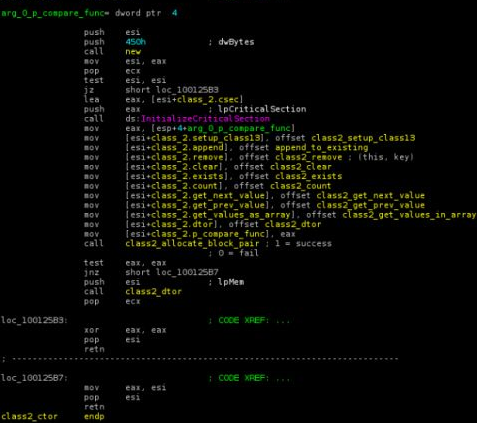Select the 'class_2.p_compare_func' struct member

click(x=208, y=234)
